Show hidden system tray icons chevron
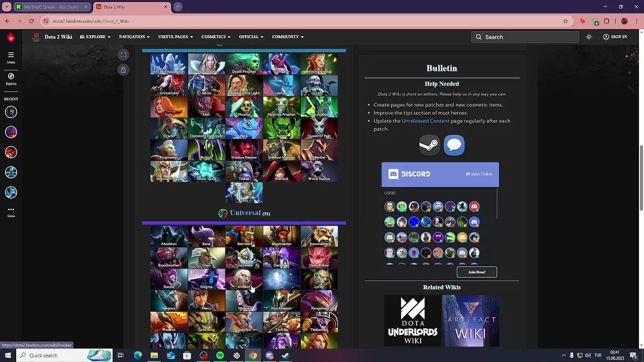The image size is (644, 362). click(563, 355)
